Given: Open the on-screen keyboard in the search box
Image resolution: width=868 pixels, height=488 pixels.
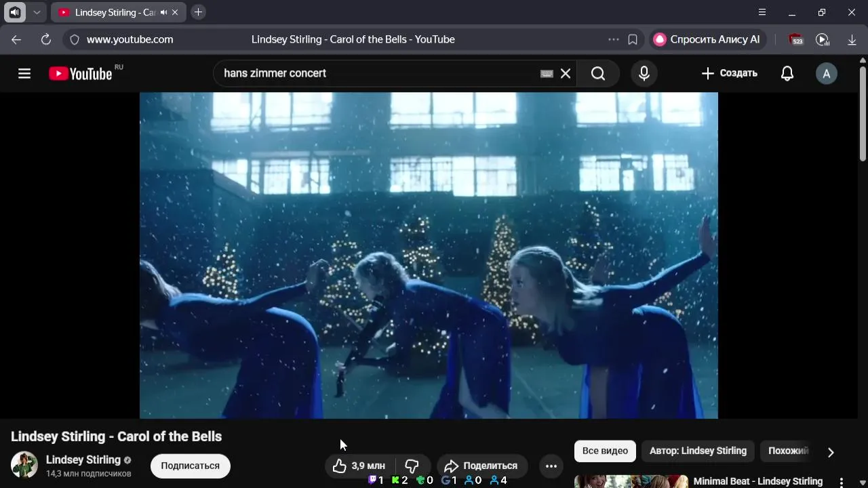Looking at the screenshot, I should pos(547,73).
